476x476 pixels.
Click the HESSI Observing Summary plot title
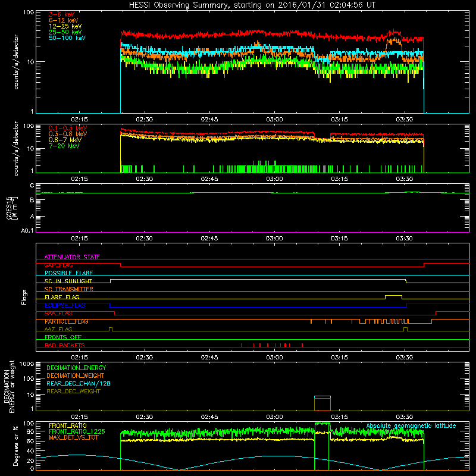click(x=252, y=5)
